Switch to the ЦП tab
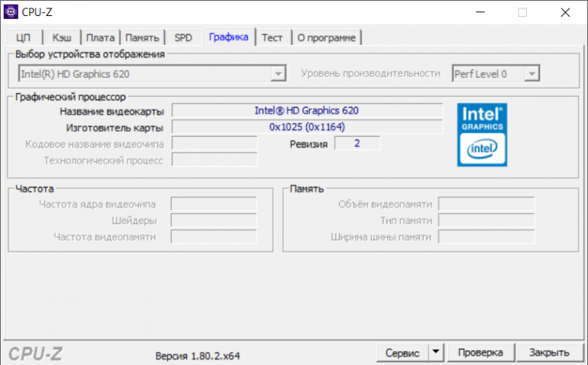The height and width of the screenshot is (365, 588). pyautogui.click(x=23, y=38)
